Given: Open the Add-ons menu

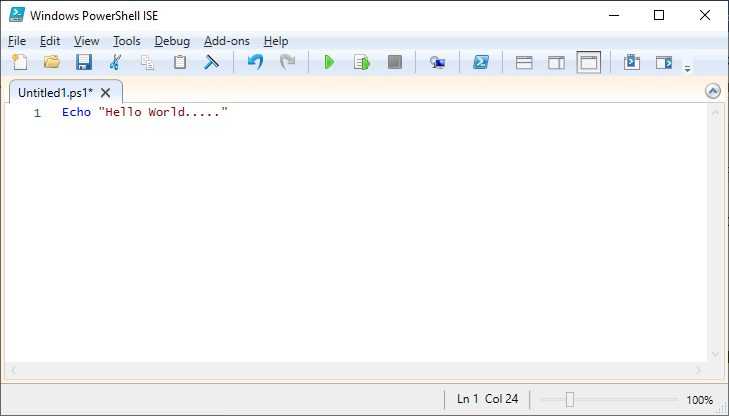Looking at the screenshot, I should click(x=227, y=41).
